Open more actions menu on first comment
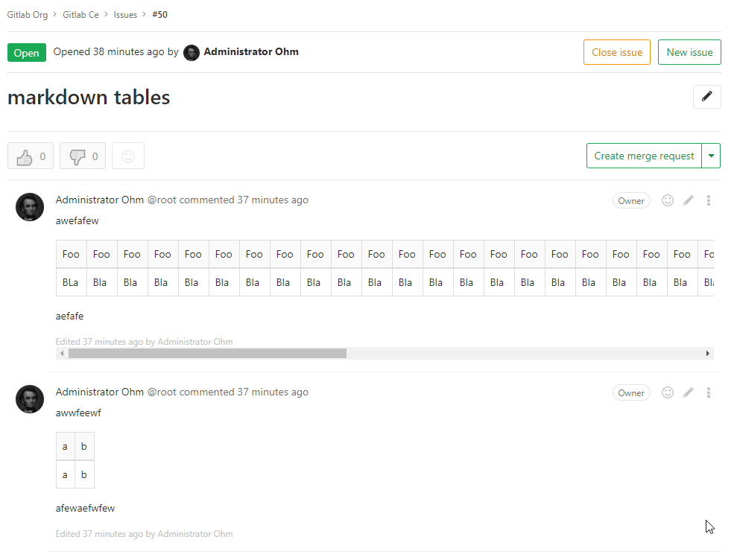737x560 pixels. click(x=709, y=200)
